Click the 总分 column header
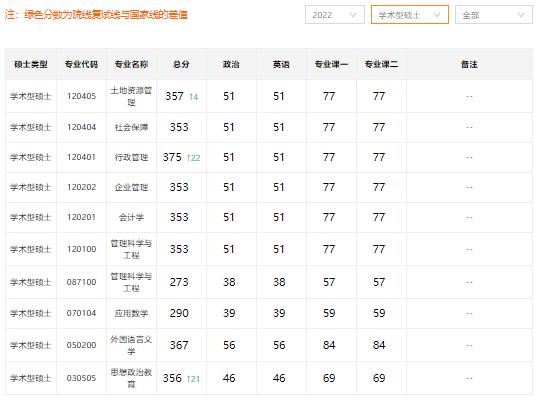Screen dimensions: 538x402 coord(181,64)
